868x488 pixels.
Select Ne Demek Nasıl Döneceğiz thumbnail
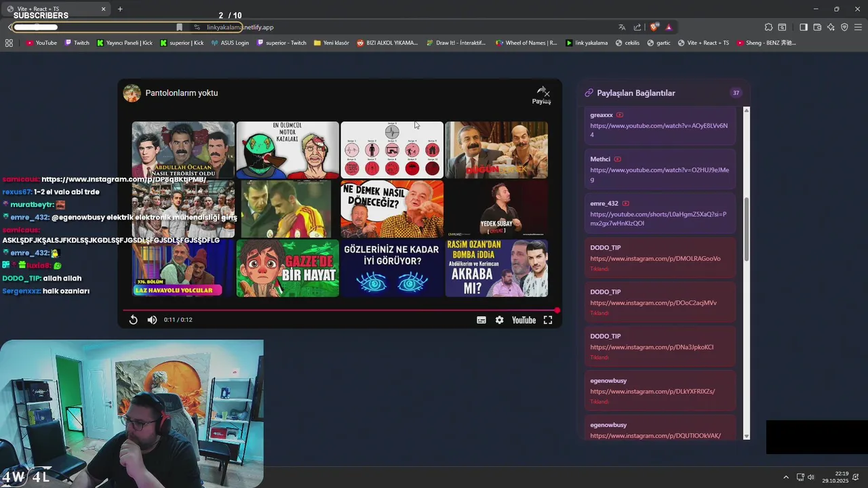click(392, 209)
